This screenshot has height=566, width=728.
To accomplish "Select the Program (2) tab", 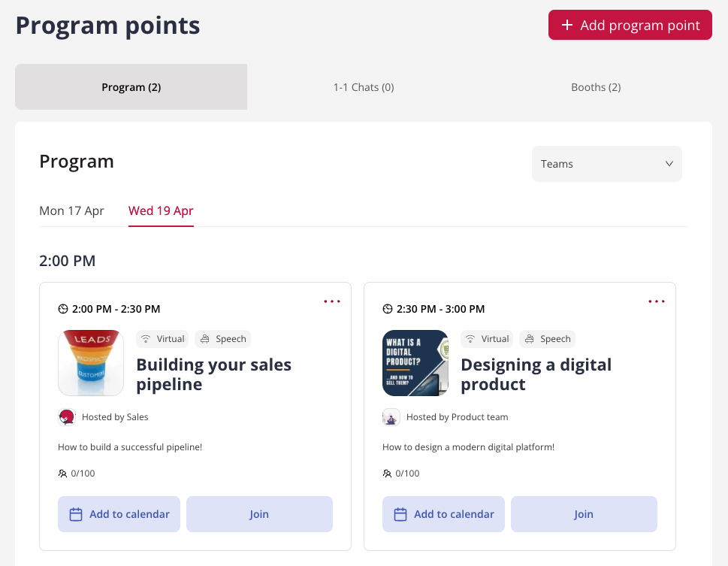I will coord(131,87).
